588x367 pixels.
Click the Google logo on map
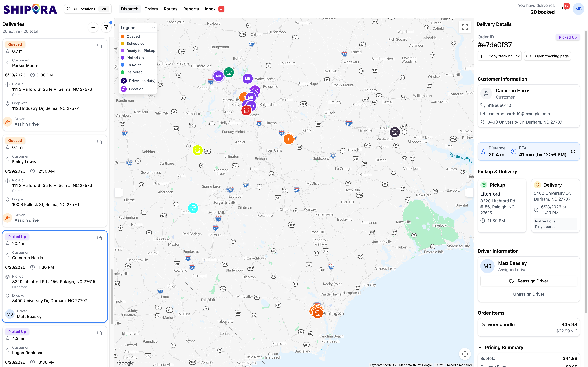pos(125,363)
